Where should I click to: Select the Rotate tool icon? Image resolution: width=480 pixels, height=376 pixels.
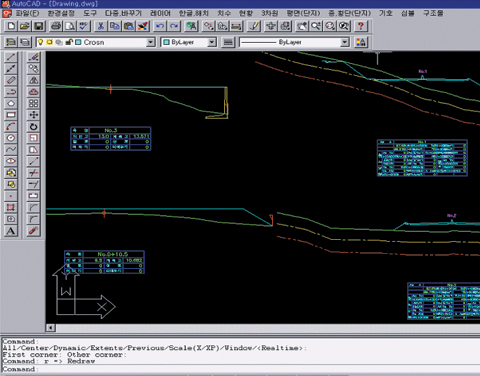[x=33, y=127]
